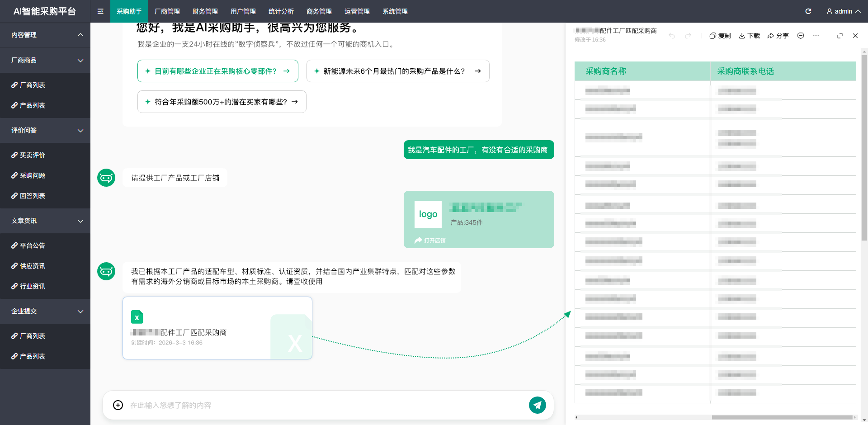Open the 采购问题 sidebar item
The image size is (868, 425).
33,175
